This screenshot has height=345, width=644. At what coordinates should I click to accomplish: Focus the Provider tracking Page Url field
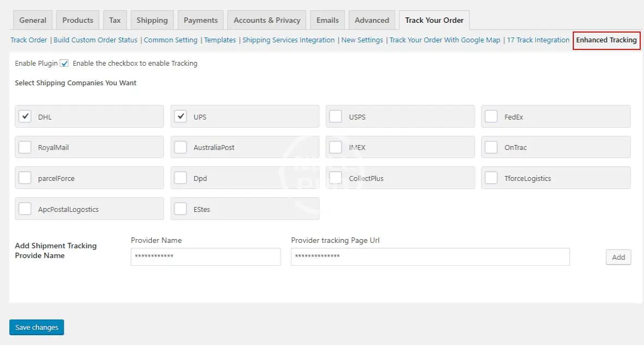pyautogui.click(x=430, y=257)
